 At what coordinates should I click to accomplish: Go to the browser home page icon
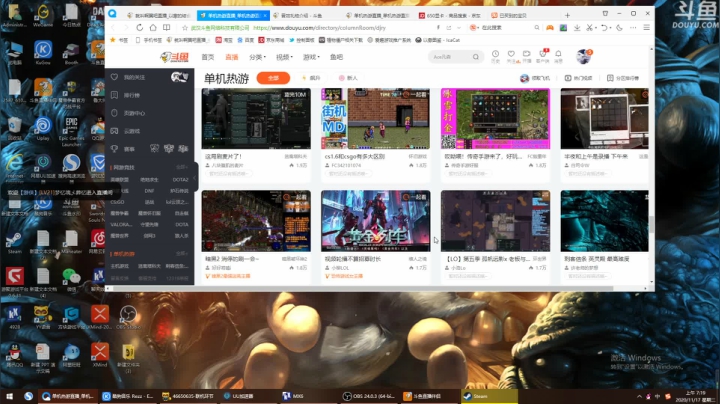pos(153,28)
